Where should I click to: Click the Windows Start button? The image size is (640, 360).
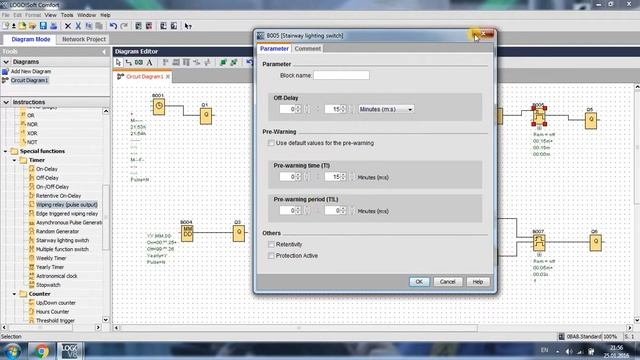click(12, 351)
